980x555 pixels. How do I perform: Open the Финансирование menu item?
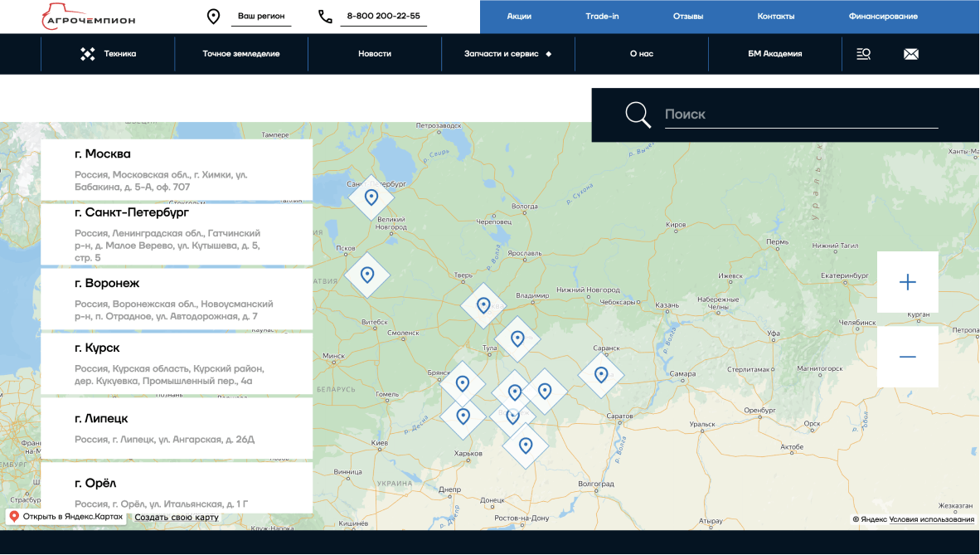click(883, 17)
